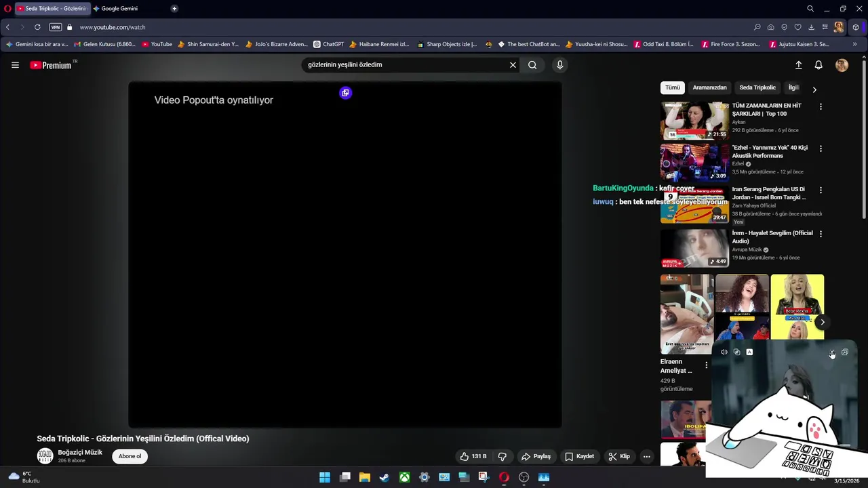Open Jujutsu Kaisen 3. Se... bookmark

[x=800, y=45]
